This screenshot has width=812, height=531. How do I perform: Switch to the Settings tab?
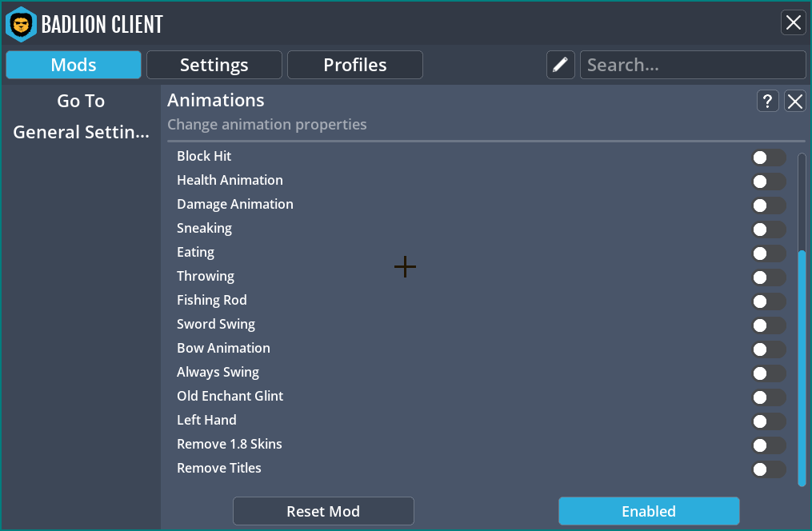pos(214,65)
